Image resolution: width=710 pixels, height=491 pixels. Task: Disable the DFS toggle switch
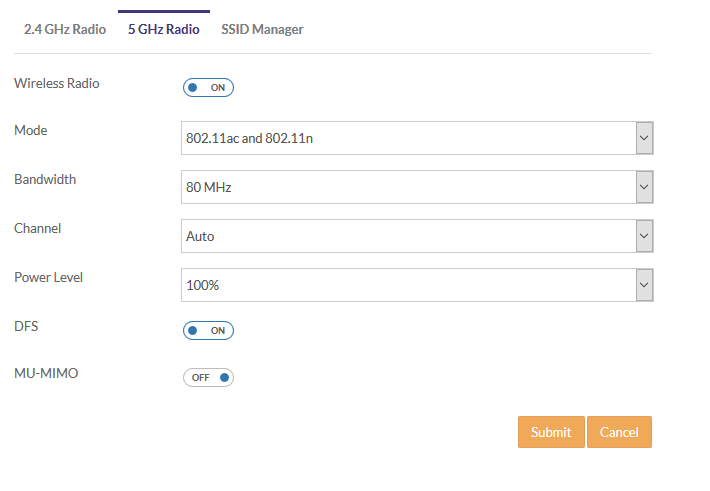[208, 330]
